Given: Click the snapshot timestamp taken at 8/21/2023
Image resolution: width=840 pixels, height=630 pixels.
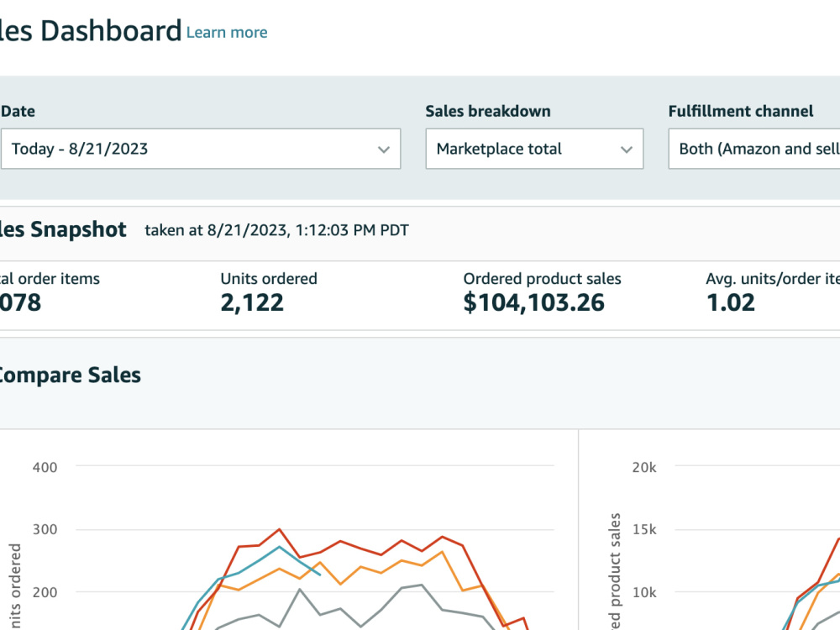Looking at the screenshot, I should (x=276, y=230).
